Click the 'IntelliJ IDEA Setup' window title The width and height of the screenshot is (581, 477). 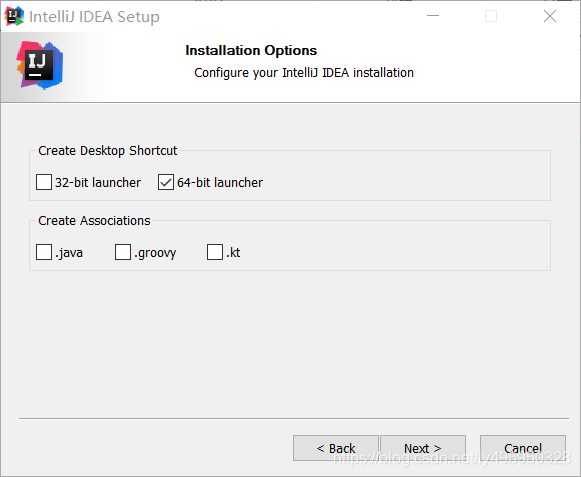pyautogui.click(x=94, y=17)
